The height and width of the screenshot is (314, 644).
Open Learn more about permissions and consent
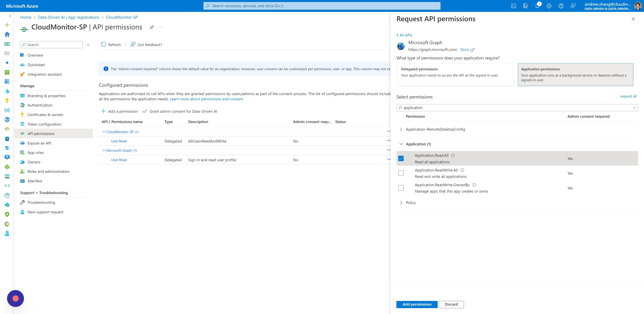(206, 99)
